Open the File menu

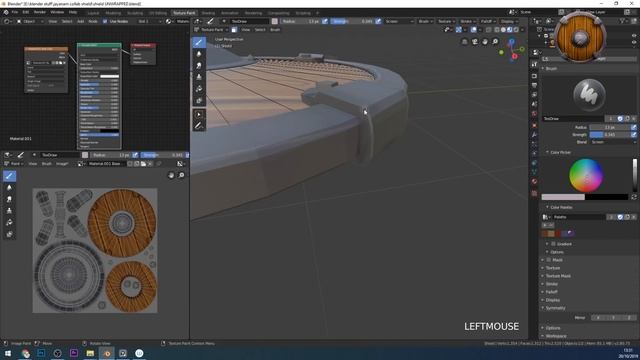coord(15,12)
